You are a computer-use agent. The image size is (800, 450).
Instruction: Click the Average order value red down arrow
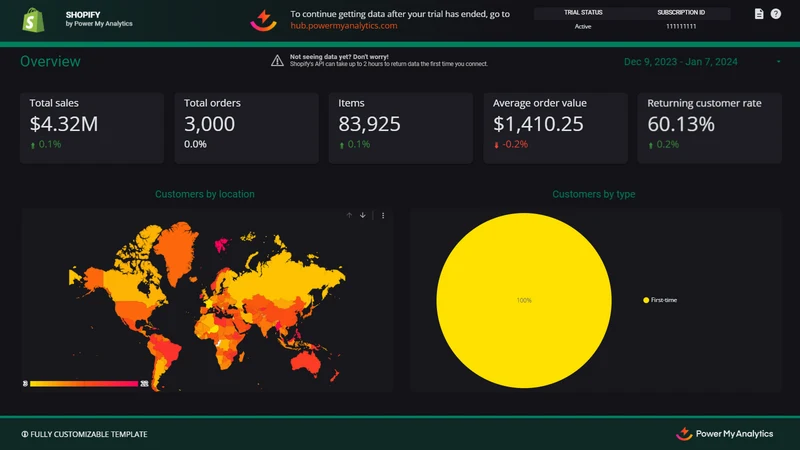coord(496,145)
